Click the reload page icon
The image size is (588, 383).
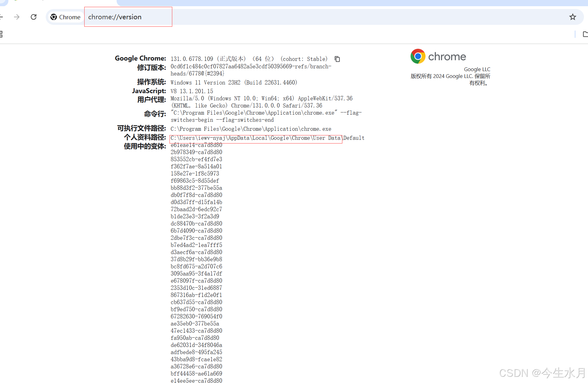coord(34,17)
